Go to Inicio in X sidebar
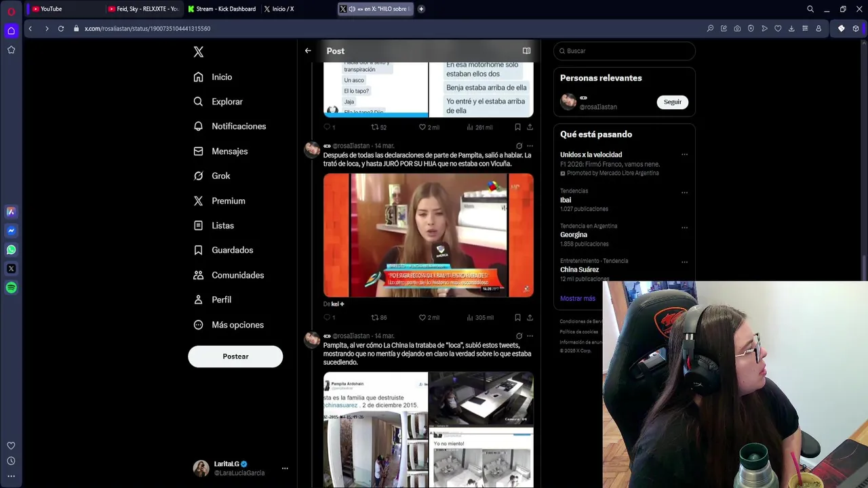Image resolution: width=868 pixels, height=488 pixels. [213, 77]
